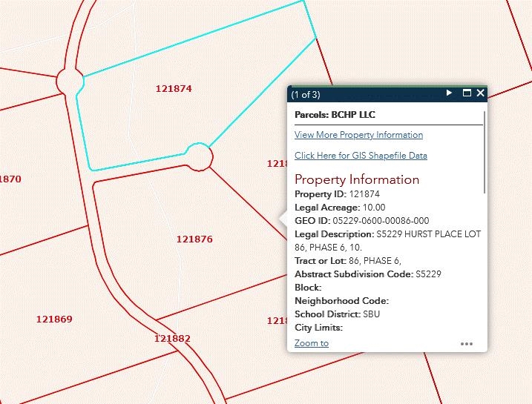Zoom to the selected parcel
532x404 pixels.
311,343
